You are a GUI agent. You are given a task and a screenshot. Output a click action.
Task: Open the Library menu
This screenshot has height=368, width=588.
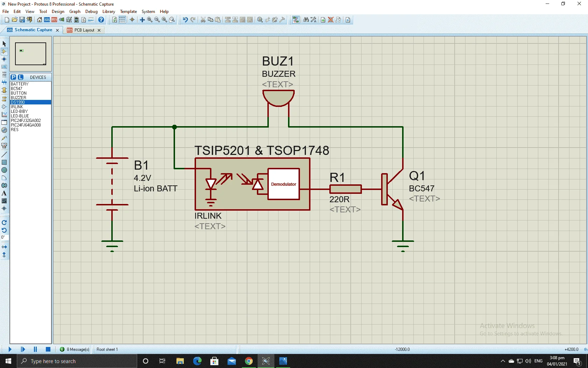pyautogui.click(x=108, y=12)
